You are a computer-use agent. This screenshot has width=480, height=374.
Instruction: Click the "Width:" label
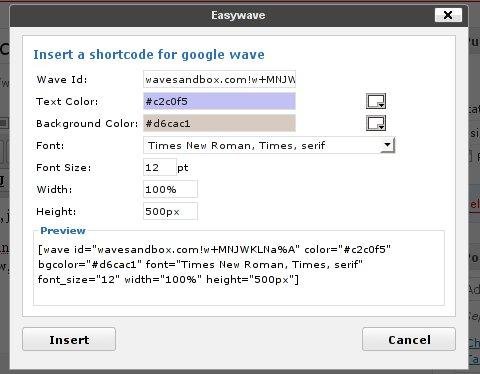55,190
